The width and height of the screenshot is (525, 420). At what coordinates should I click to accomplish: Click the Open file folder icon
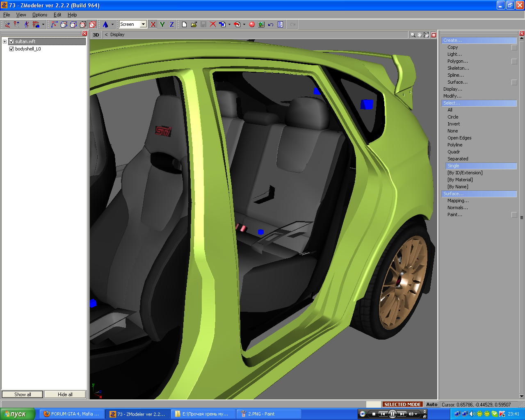(x=194, y=25)
